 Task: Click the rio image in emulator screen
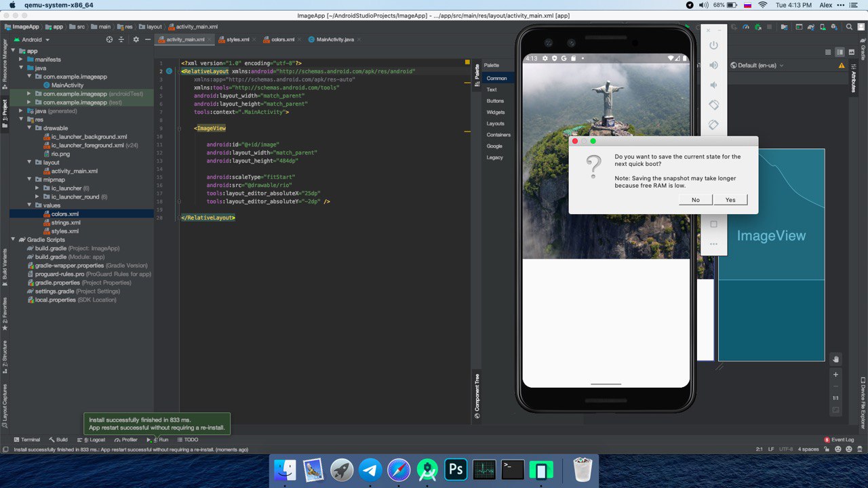[x=606, y=161]
